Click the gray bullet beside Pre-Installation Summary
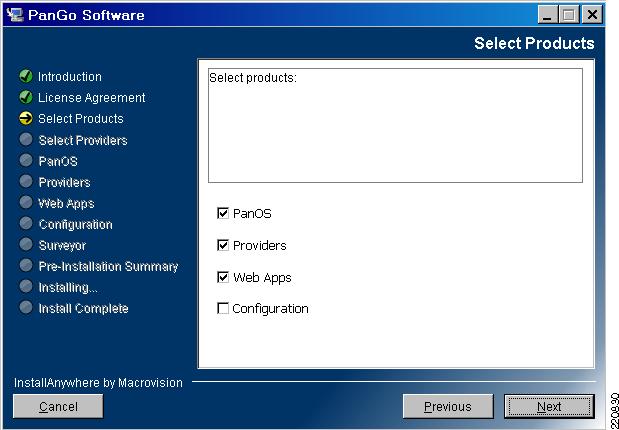The height and width of the screenshot is (430, 619). coord(26,265)
